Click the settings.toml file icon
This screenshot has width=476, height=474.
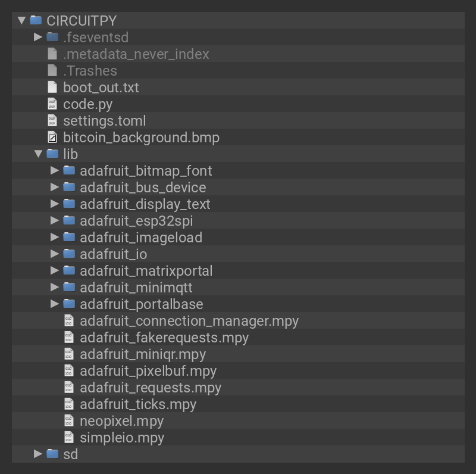52,120
